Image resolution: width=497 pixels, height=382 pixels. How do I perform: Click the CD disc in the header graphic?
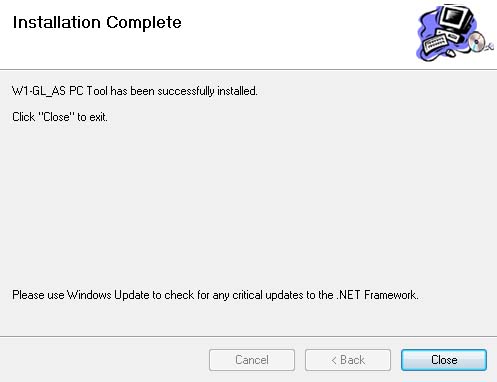[x=477, y=42]
